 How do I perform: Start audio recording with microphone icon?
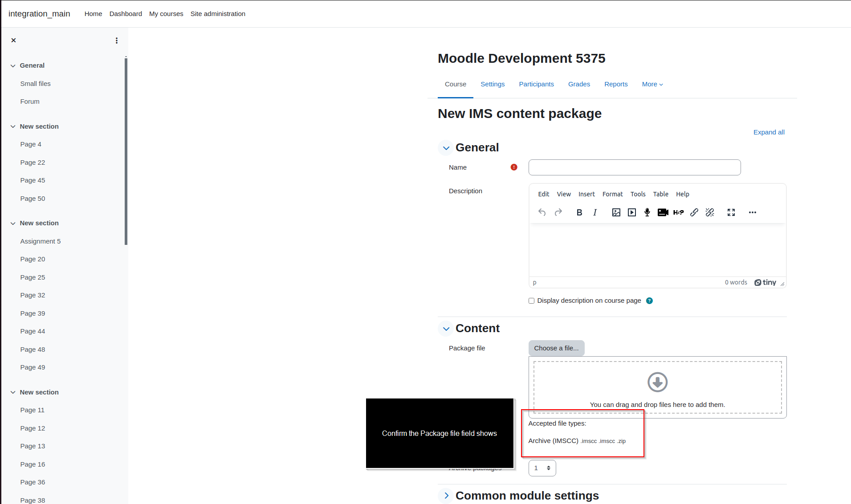[x=647, y=212]
